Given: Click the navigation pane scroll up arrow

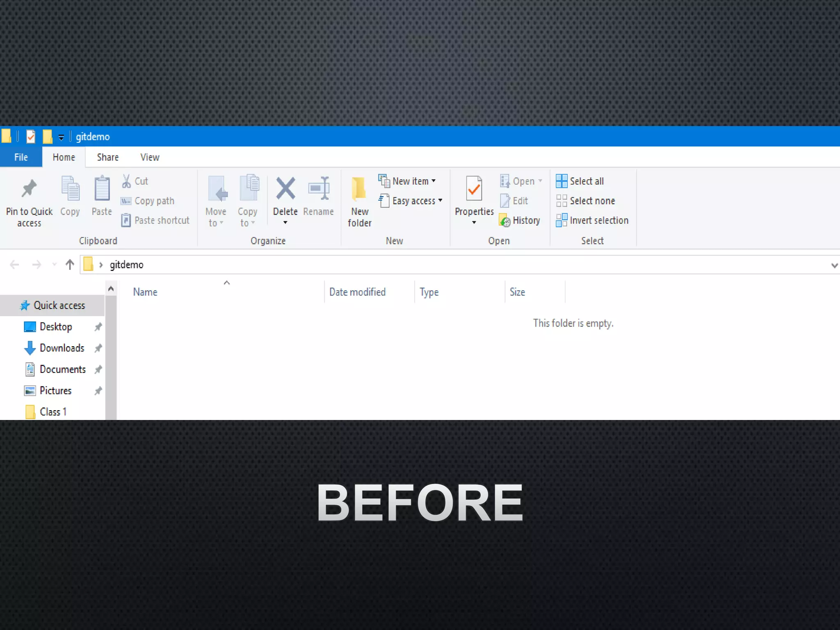Looking at the screenshot, I should (x=111, y=289).
